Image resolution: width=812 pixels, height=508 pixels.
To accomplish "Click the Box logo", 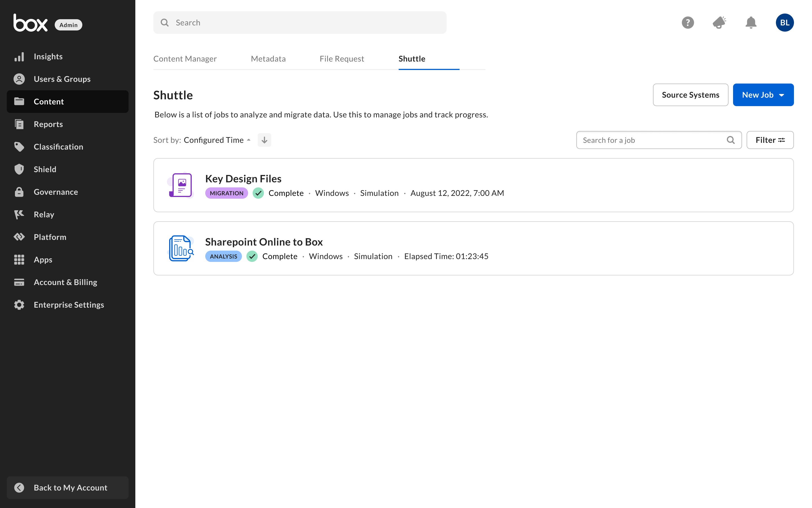I will [30, 23].
